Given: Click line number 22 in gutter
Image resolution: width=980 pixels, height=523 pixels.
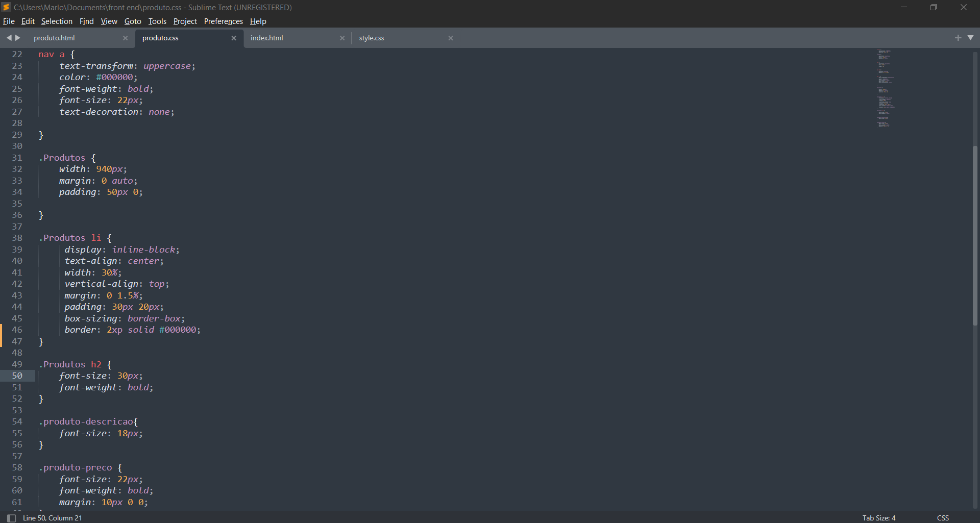Looking at the screenshot, I should point(17,55).
